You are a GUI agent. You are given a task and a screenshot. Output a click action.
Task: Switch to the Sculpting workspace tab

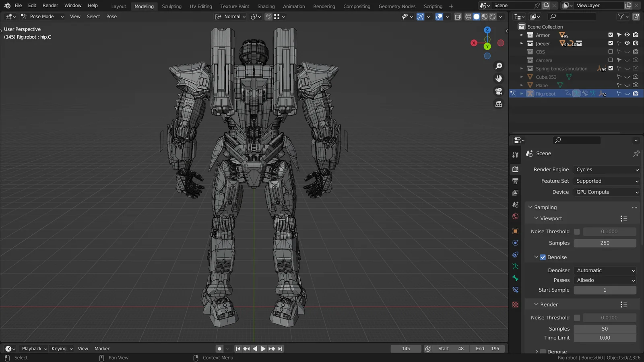[x=171, y=6]
